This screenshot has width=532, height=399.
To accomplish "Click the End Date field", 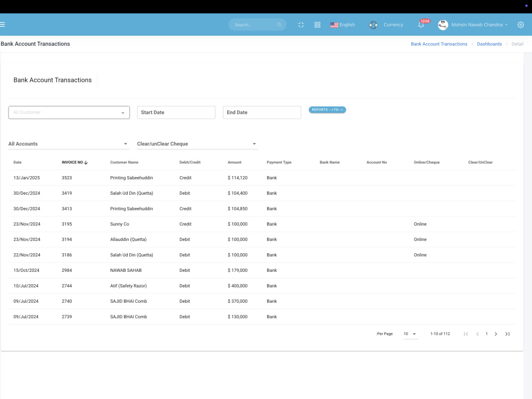I will [x=262, y=112].
